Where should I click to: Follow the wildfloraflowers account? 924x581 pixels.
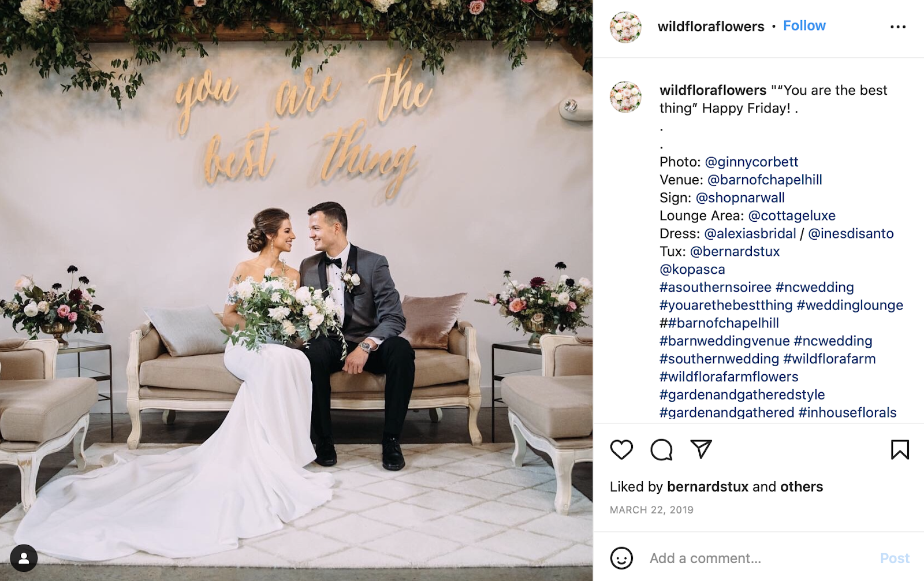[804, 26]
